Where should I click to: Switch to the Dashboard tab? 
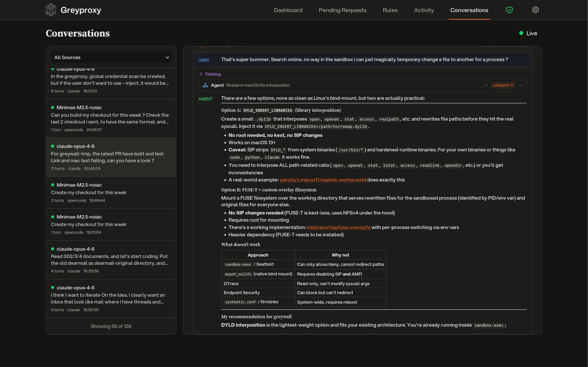(288, 10)
